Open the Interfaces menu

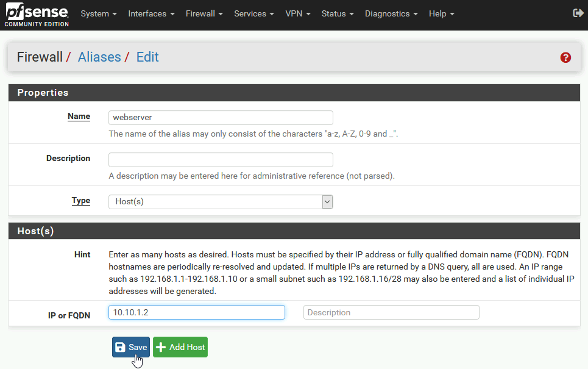coord(151,14)
